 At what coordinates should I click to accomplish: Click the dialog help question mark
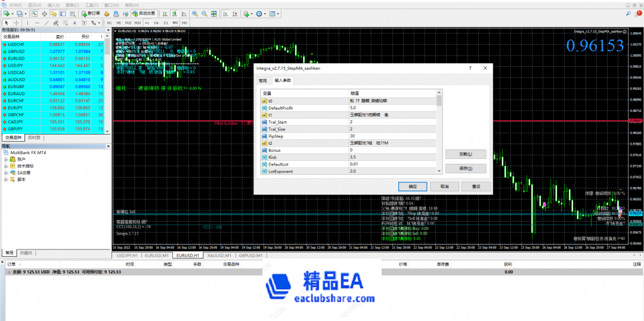coord(470,68)
